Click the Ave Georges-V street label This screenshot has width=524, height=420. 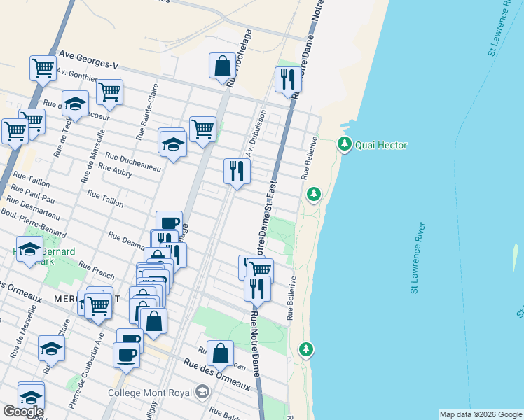(x=89, y=60)
